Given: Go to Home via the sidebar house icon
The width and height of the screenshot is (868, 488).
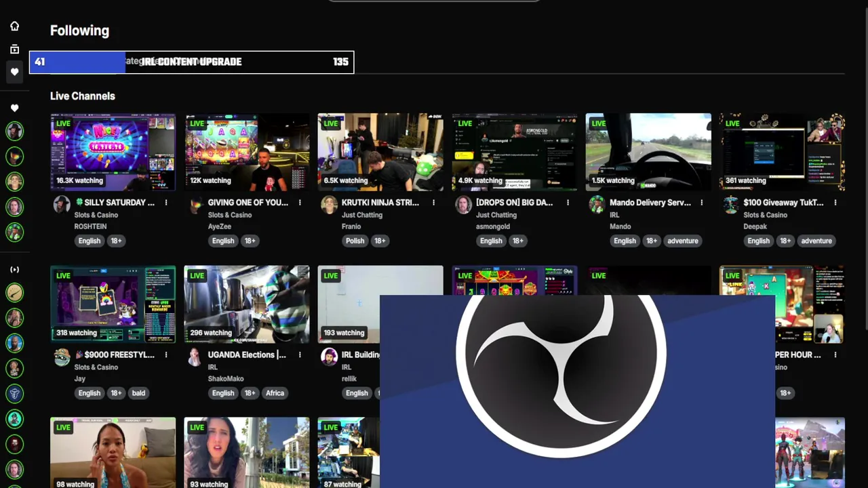Looking at the screenshot, I should click(x=14, y=26).
